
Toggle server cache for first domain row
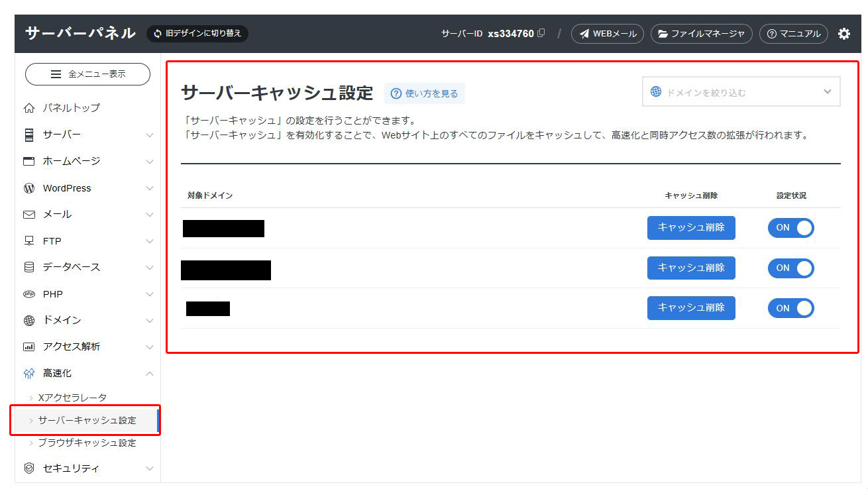790,228
